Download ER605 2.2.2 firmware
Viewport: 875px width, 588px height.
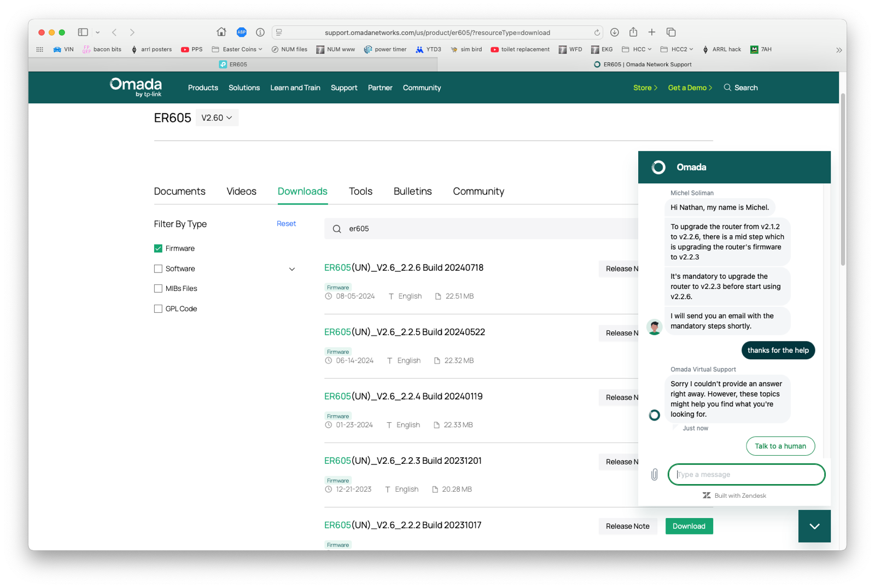(x=689, y=526)
